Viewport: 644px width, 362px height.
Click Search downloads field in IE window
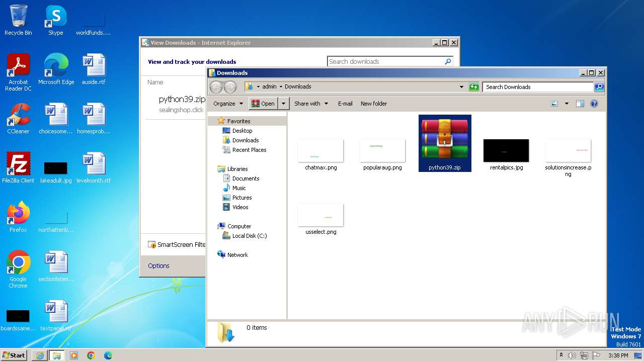(385, 61)
